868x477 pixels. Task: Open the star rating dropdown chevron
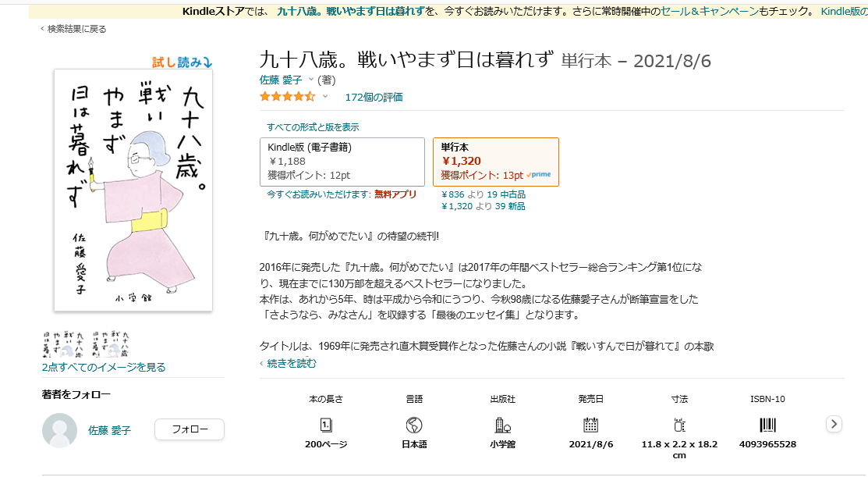[325, 96]
